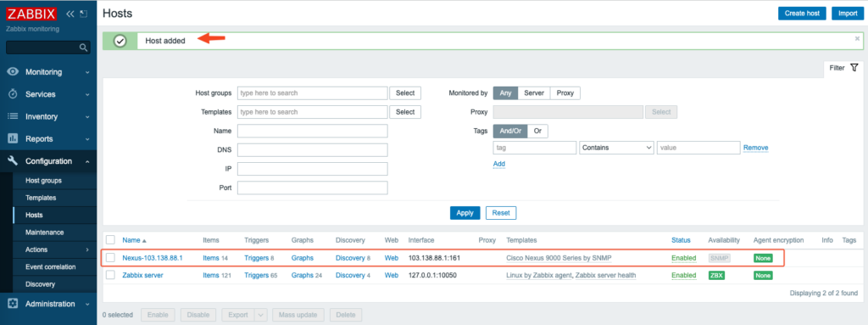
Task: Check the Zabbix server row checkbox
Action: click(110, 275)
